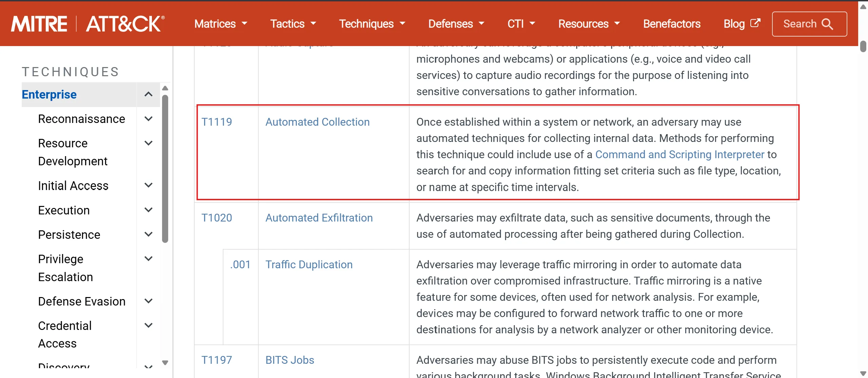
Task: Open the Techniques dropdown menu
Action: pos(372,24)
